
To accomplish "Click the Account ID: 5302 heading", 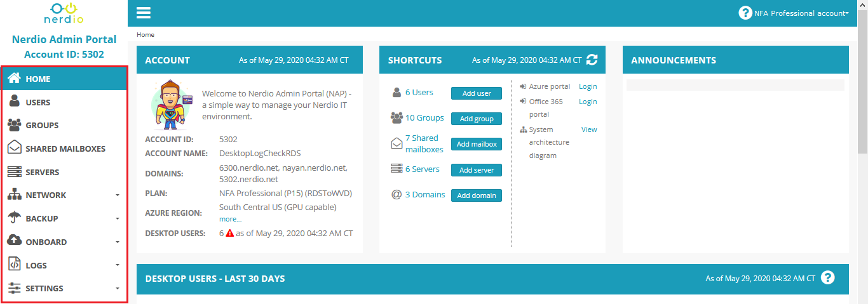I will point(64,55).
